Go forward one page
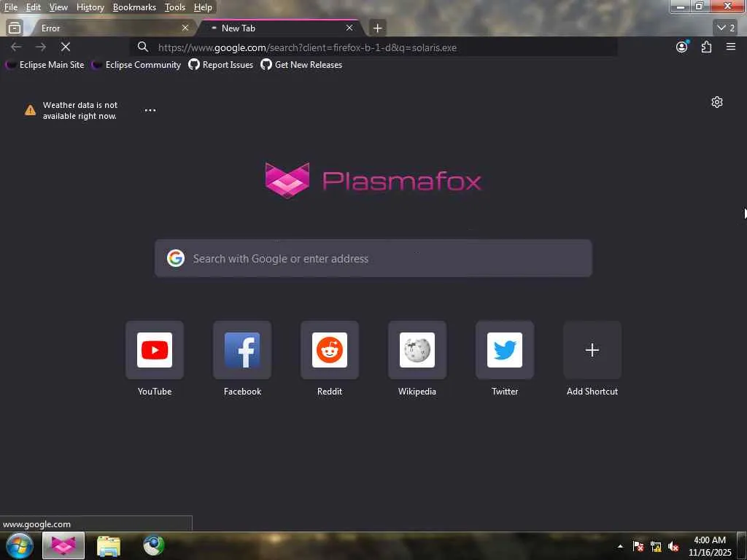Viewport: 747px width, 560px height. click(x=41, y=47)
